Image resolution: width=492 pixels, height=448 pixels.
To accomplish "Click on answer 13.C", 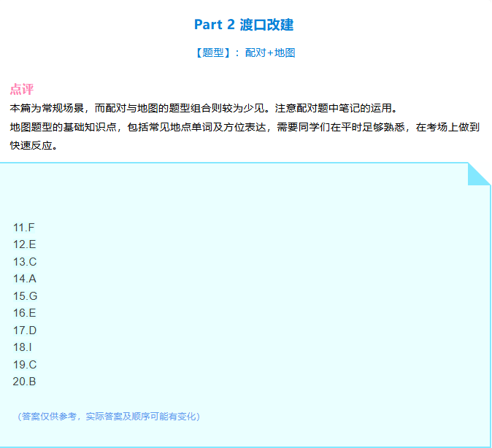I will [25, 262].
